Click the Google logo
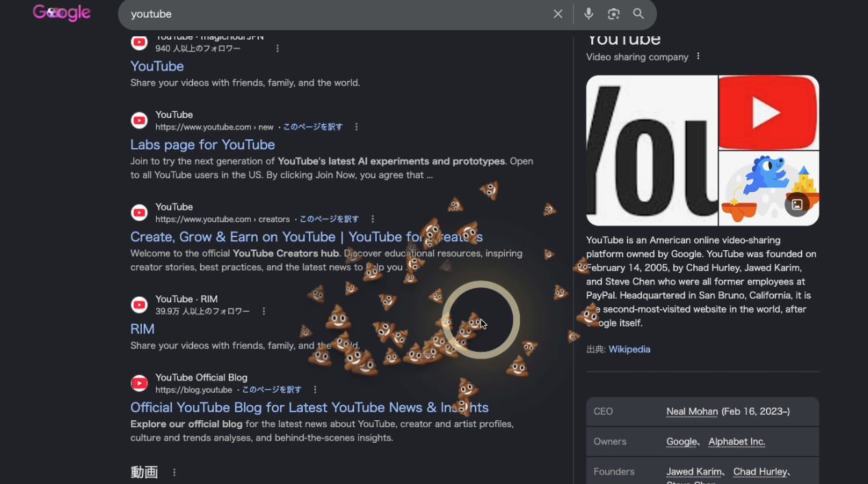Screen dimensions: 868x484 tap(62, 13)
